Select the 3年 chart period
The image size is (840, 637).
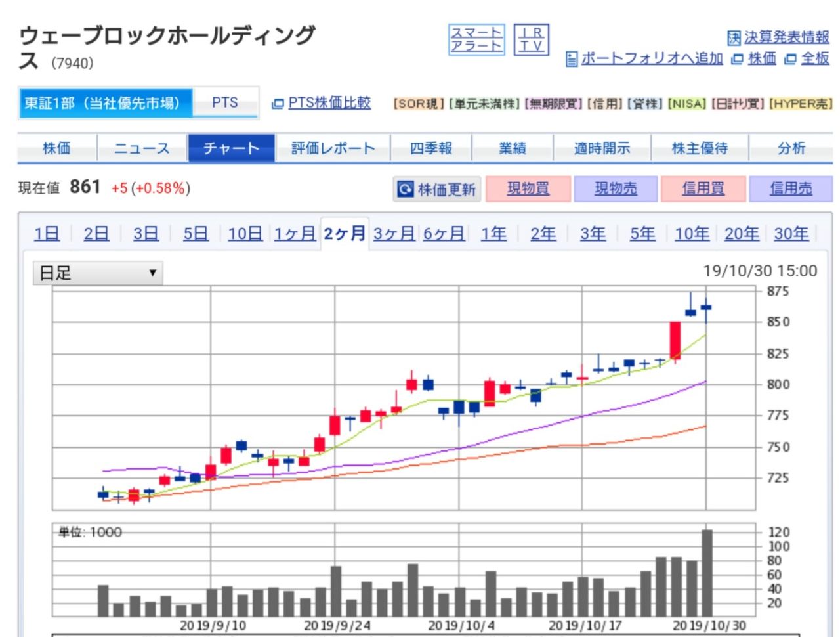[x=593, y=234]
